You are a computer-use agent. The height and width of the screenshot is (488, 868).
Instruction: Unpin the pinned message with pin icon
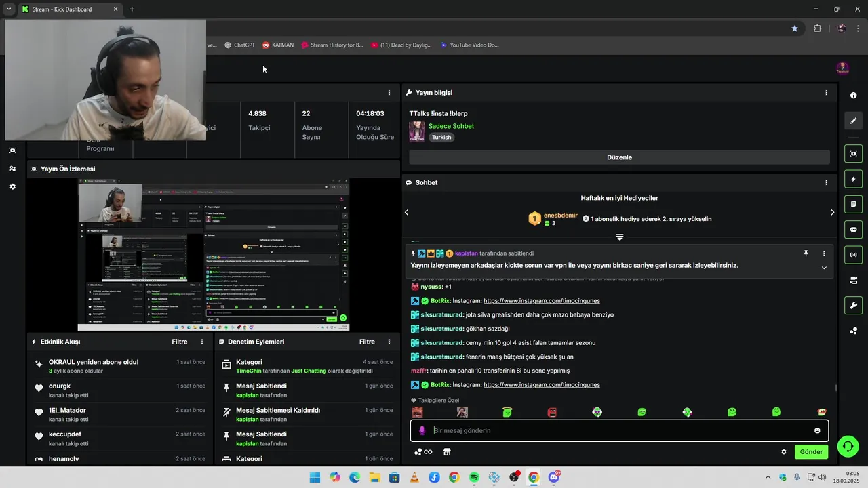coord(806,253)
